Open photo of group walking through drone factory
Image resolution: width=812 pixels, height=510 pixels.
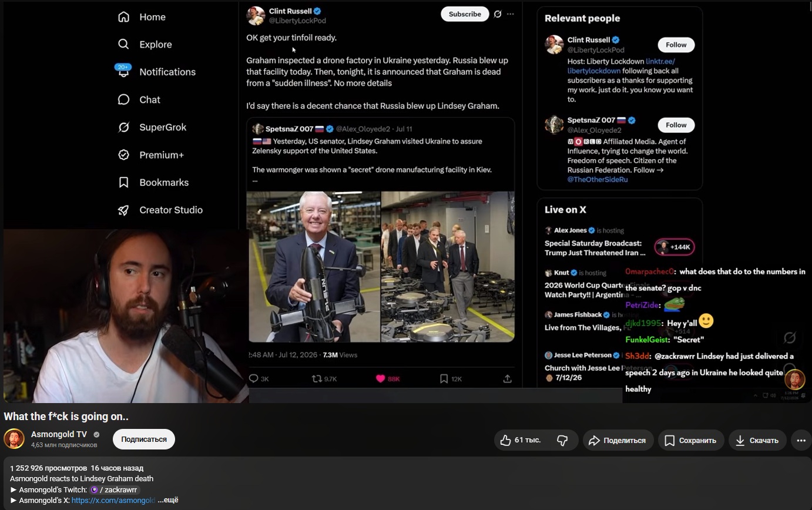(448, 267)
